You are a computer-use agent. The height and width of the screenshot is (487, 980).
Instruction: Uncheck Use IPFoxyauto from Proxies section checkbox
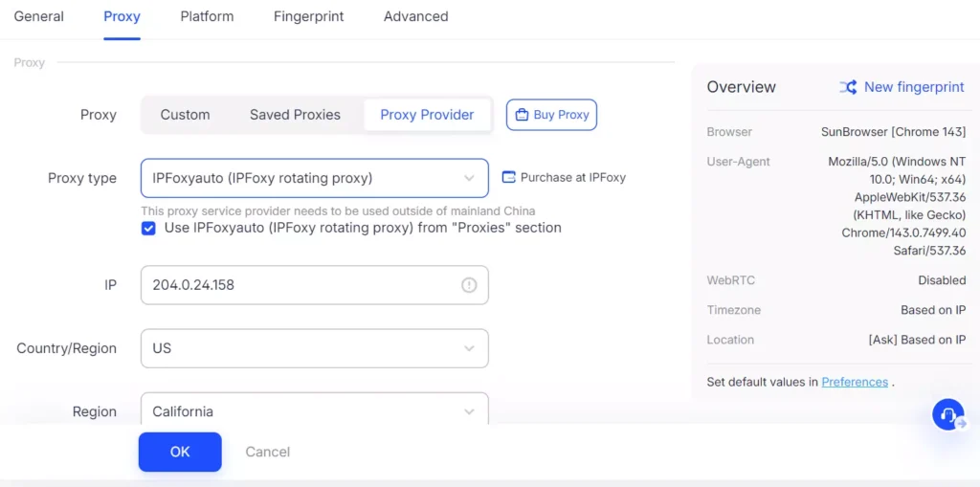click(148, 228)
